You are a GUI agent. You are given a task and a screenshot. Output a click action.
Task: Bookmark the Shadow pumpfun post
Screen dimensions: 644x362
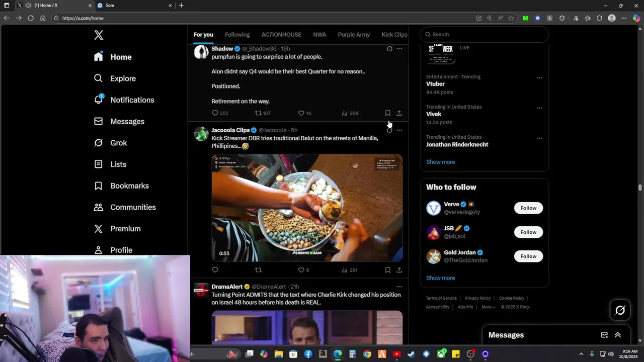(x=387, y=113)
